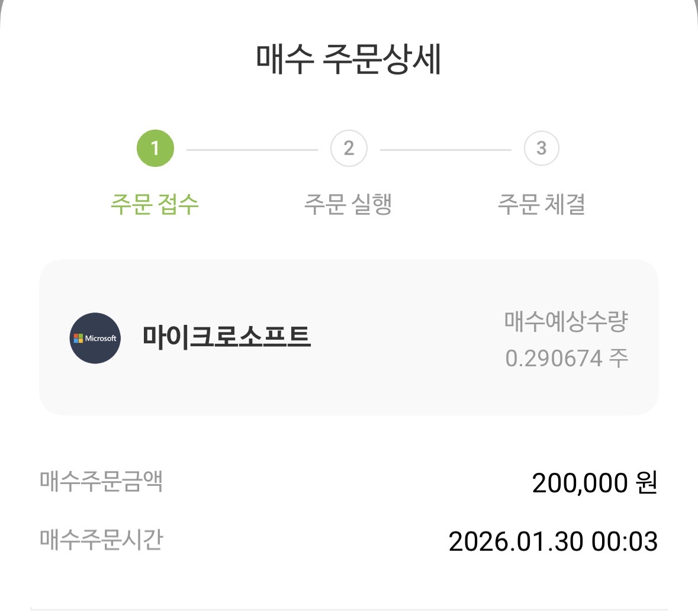This screenshot has width=698, height=616.
Task: Click the 매수주문시간 label
Action: [x=101, y=539]
